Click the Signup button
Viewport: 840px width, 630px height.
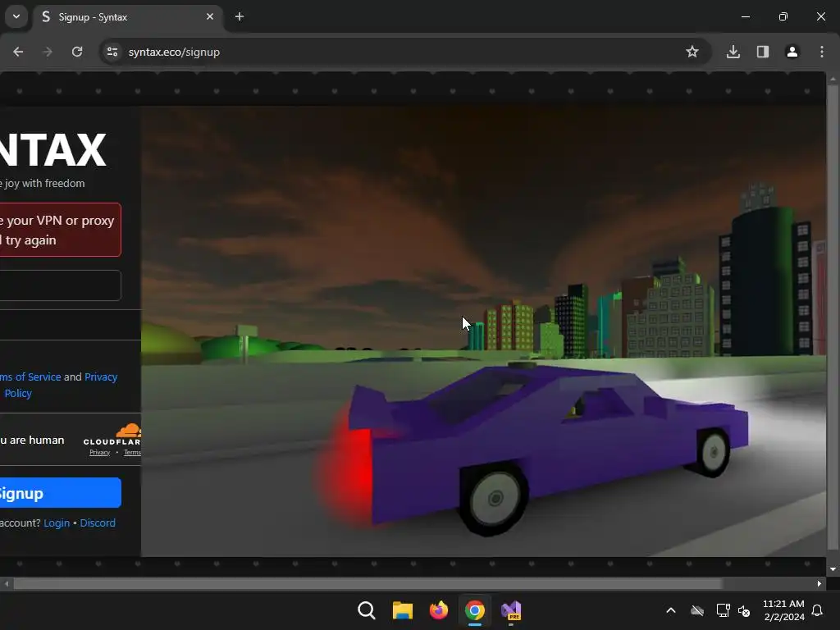pos(61,493)
